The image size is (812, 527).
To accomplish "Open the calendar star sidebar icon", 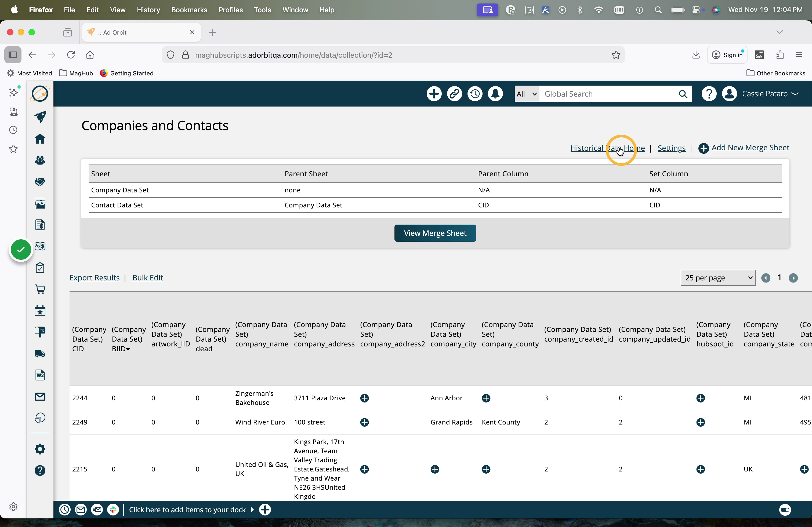I will coord(40,310).
